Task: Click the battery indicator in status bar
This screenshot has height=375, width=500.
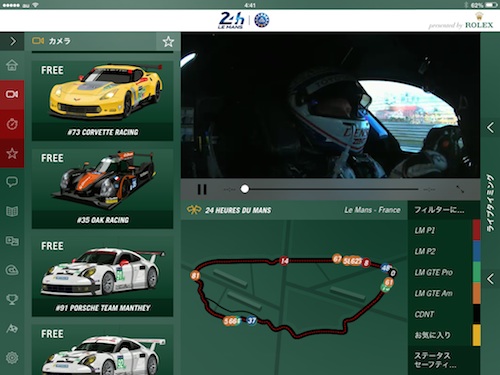Action: pos(492,5)
